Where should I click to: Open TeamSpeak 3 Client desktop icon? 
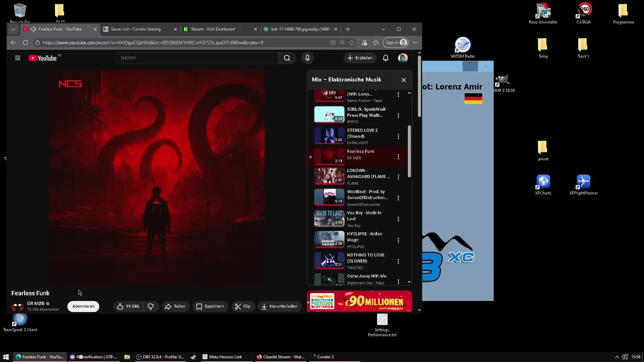pyautogui.click(x=20, y=322)
